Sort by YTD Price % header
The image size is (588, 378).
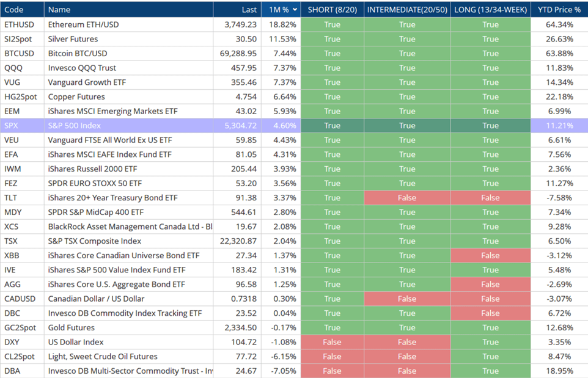pyautogui.click(x=559, y=10)
